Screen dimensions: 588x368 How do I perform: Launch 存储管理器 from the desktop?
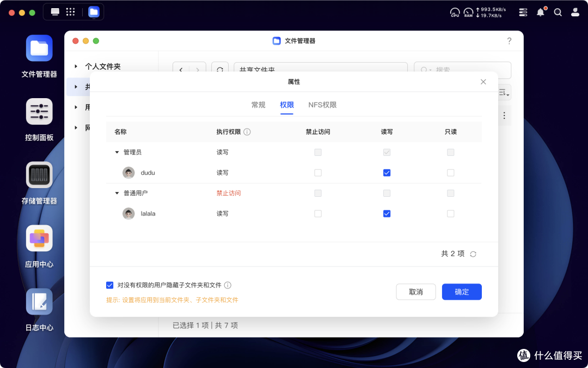[x=39, y=174]
